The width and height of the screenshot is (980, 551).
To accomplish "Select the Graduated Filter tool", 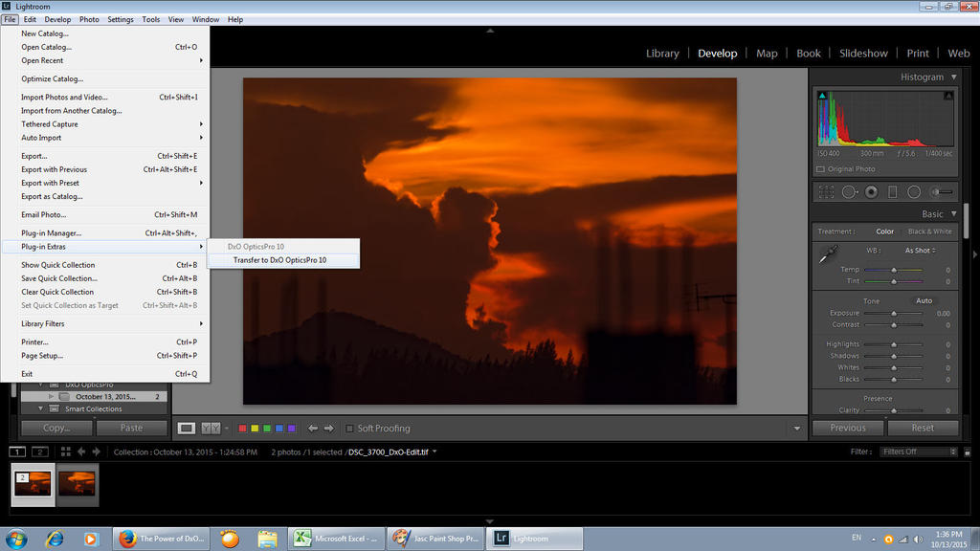I will (893, 192).
